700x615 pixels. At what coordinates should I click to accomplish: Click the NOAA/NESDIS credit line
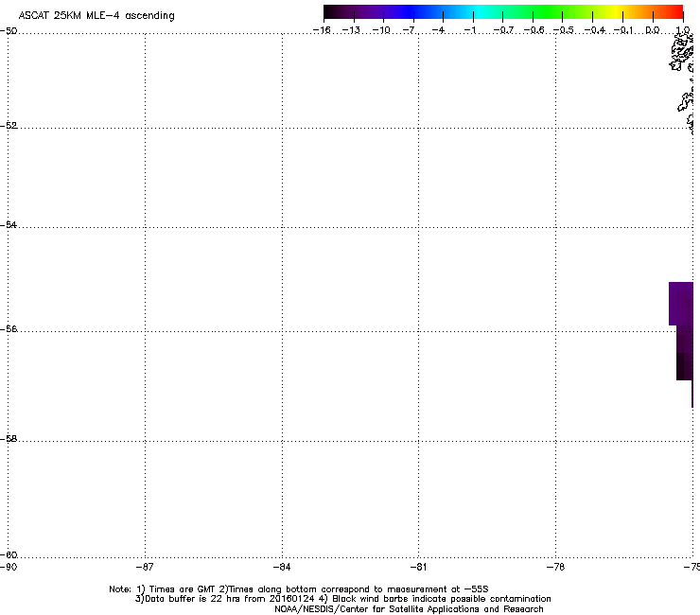click(409, 609)
